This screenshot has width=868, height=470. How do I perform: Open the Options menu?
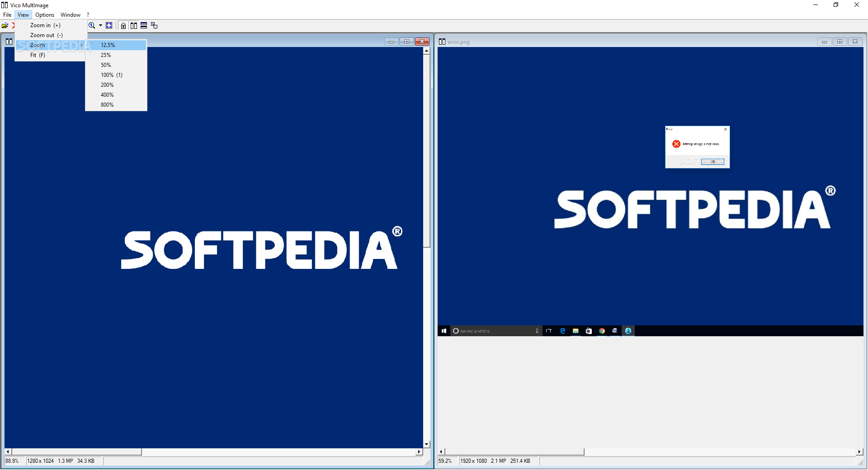(45, 15)
